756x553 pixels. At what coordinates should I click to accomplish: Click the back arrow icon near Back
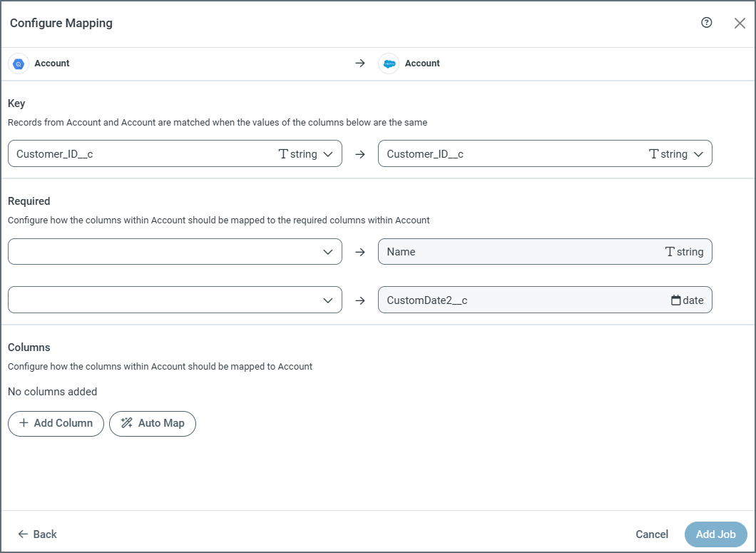pyautogui.click(x=21, y=534)
